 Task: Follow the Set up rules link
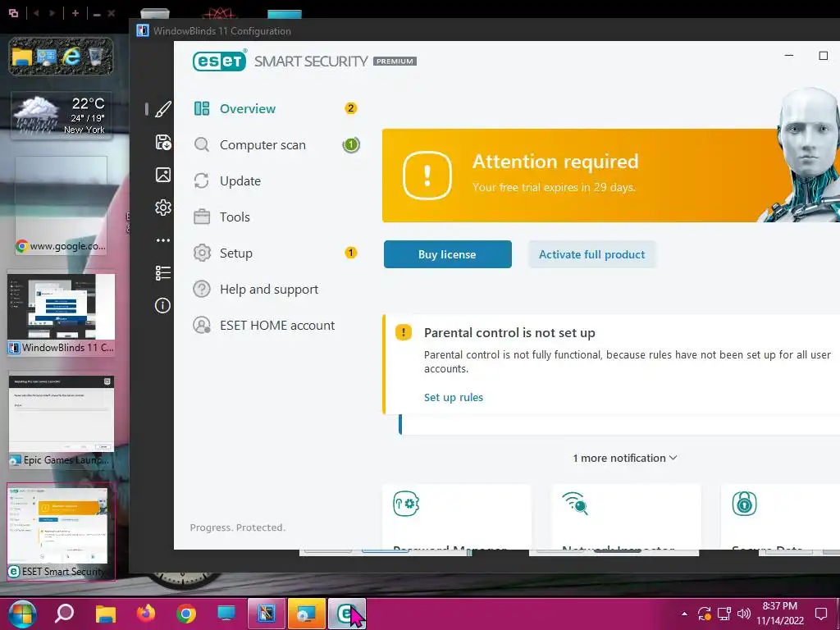point(453,398)
